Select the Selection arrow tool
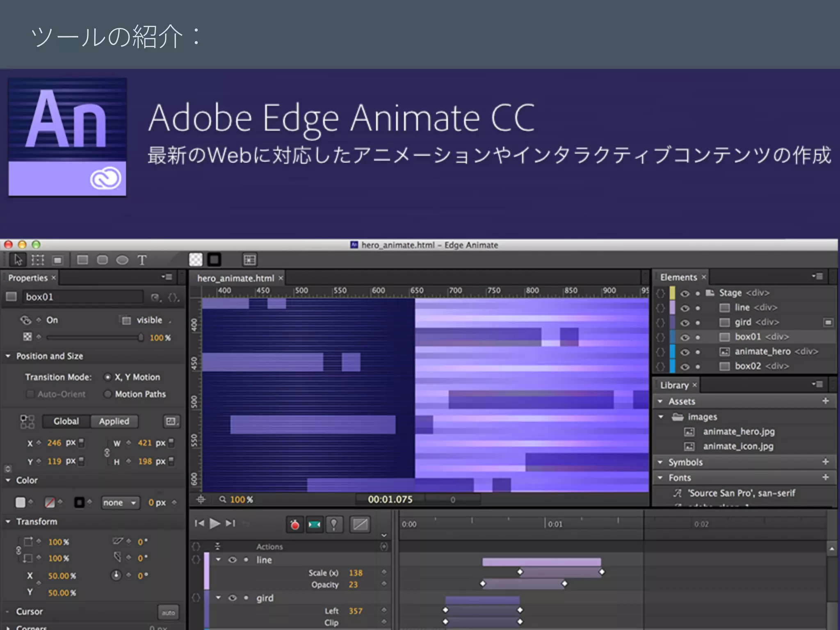This screenshot has width=840, height=630. 18,260
